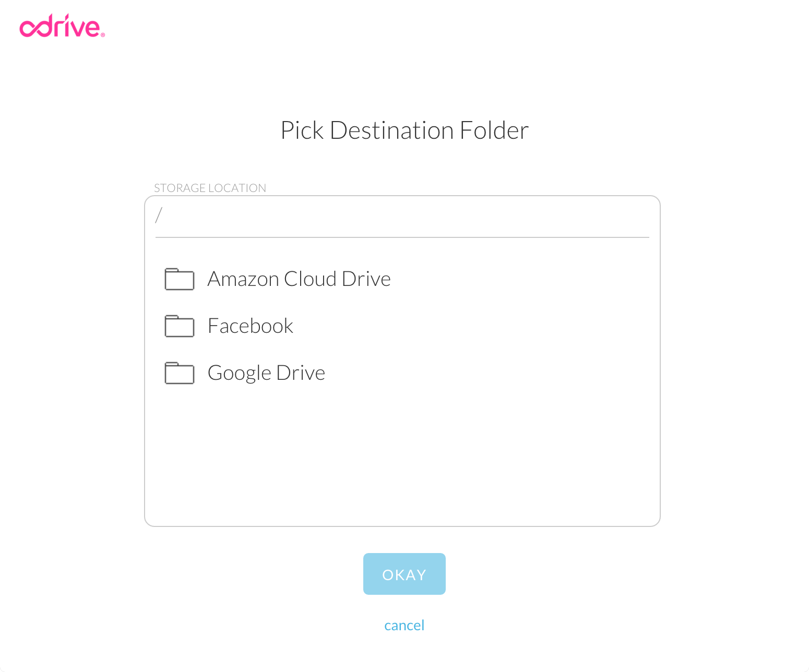809x672 pixels.
Task: Click the blank area of the storage path field
Action: (x=402, y=216)
